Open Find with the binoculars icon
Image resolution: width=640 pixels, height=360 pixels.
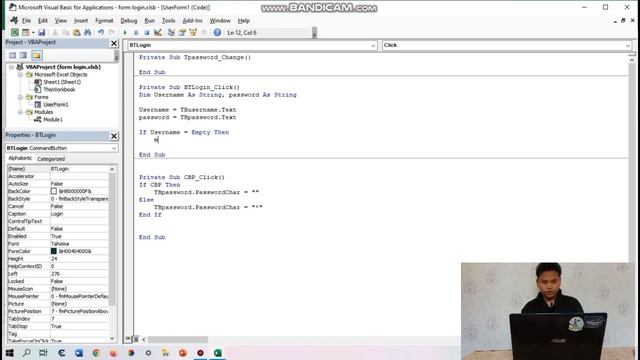coord(87,33)
